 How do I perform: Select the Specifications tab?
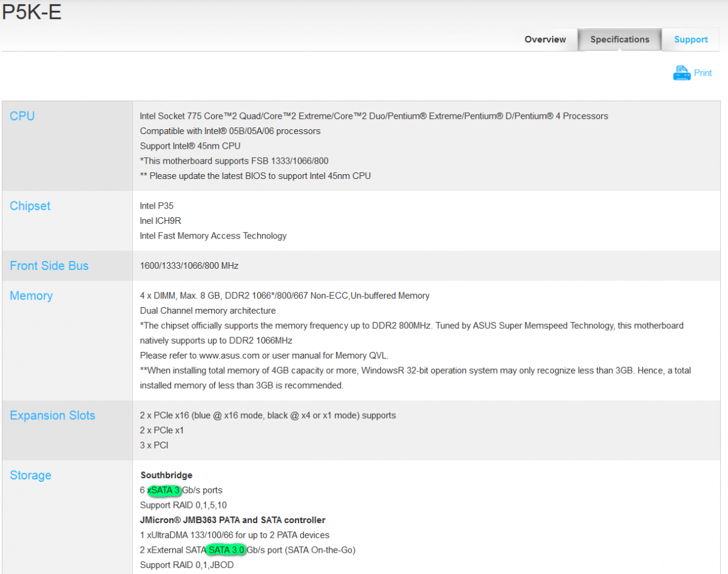pyautogui.click(x=619, y=39)
